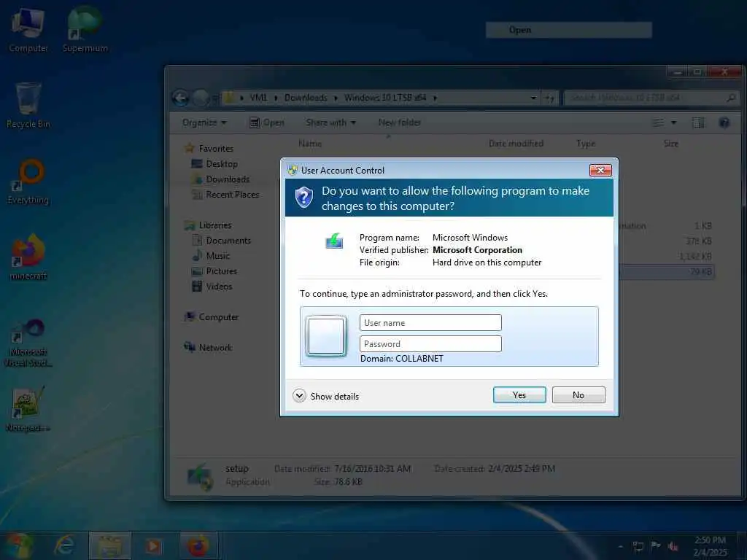Click Open button above Explorer window
The height and width of the screenshot is (560, 747).
(569, 30)
